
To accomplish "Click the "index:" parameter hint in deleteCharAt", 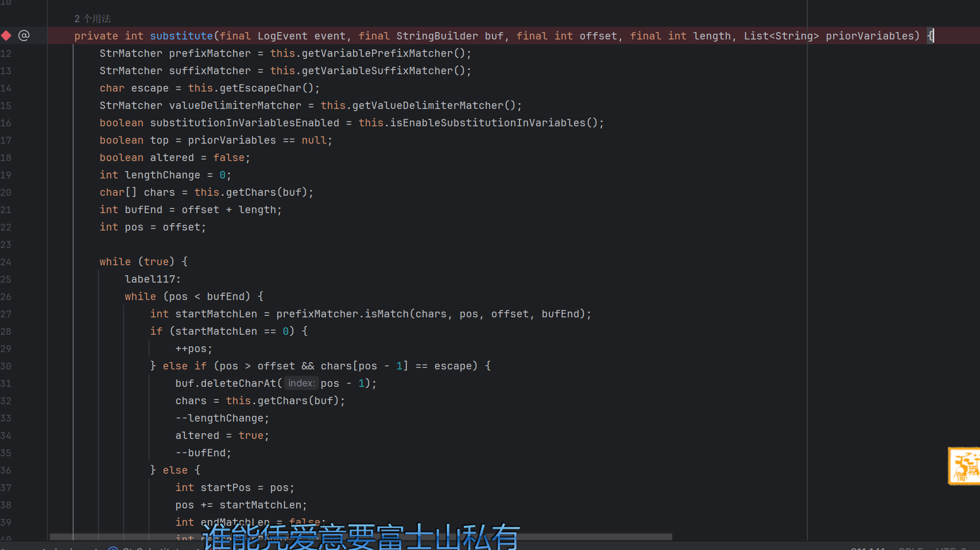I will coord(302,383).
